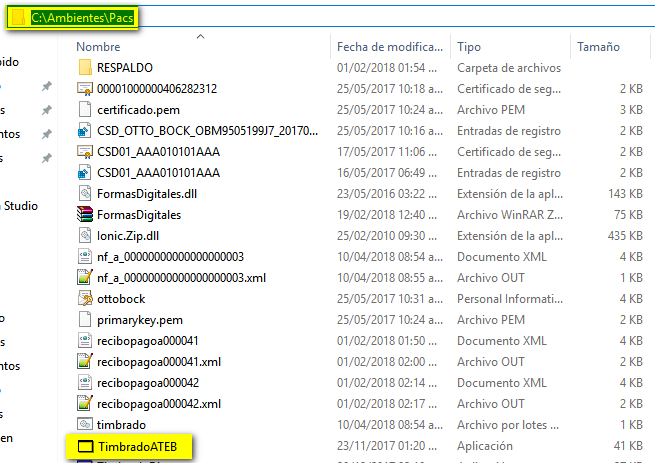
Task: Select the recibopagoa000041.xml file name
Action: [159, 362]
